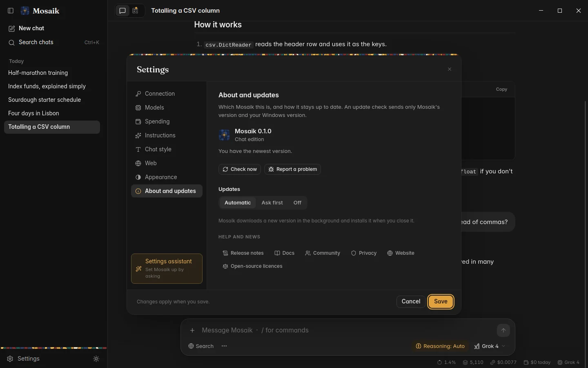Toggle the light/dark theme sun icon
588x368 pixels.
96,359
